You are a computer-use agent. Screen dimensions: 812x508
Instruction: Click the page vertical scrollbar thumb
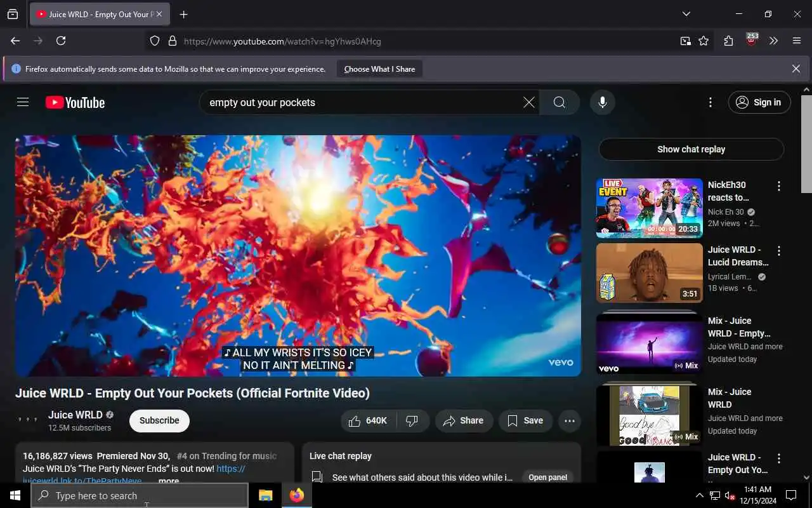pos(806,144)
